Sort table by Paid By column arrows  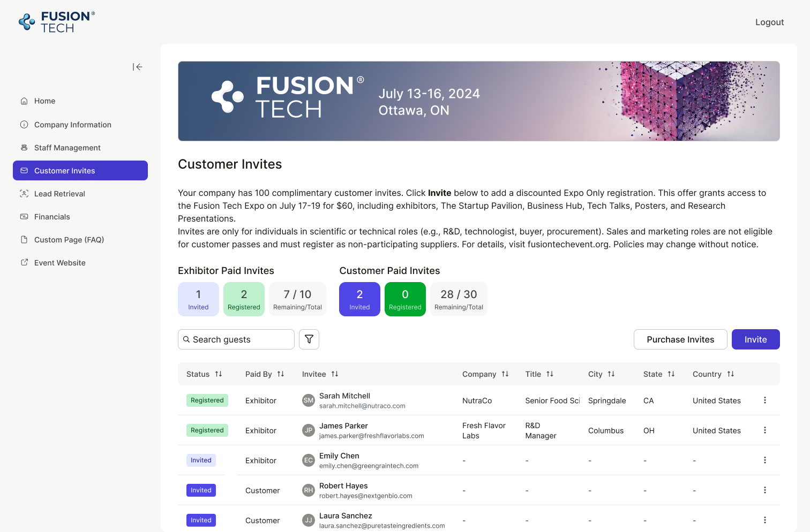click(x=281, y=374)
